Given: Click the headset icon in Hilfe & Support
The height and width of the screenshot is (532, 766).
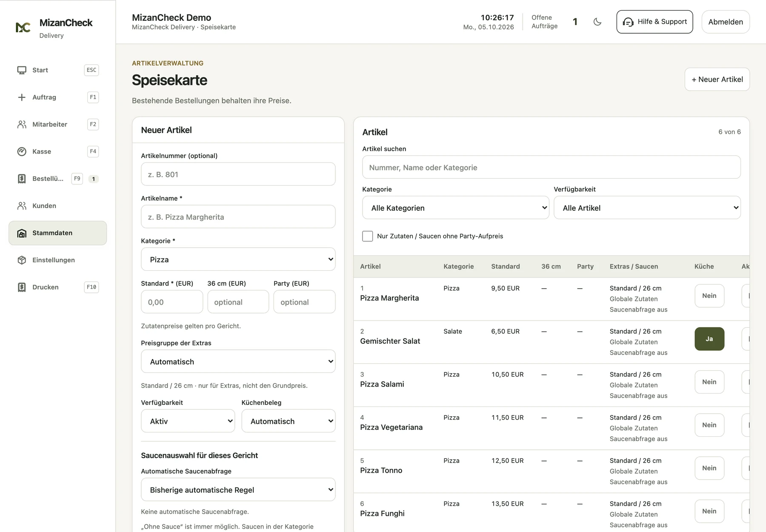Looking at the screenshot, I should [628, 22].
